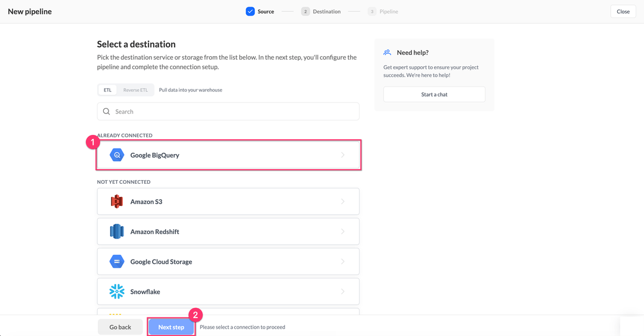This screenshot has width=644, height=336.
Task: Select Google Cloud Storage destination name
Action: pos(161,261)
